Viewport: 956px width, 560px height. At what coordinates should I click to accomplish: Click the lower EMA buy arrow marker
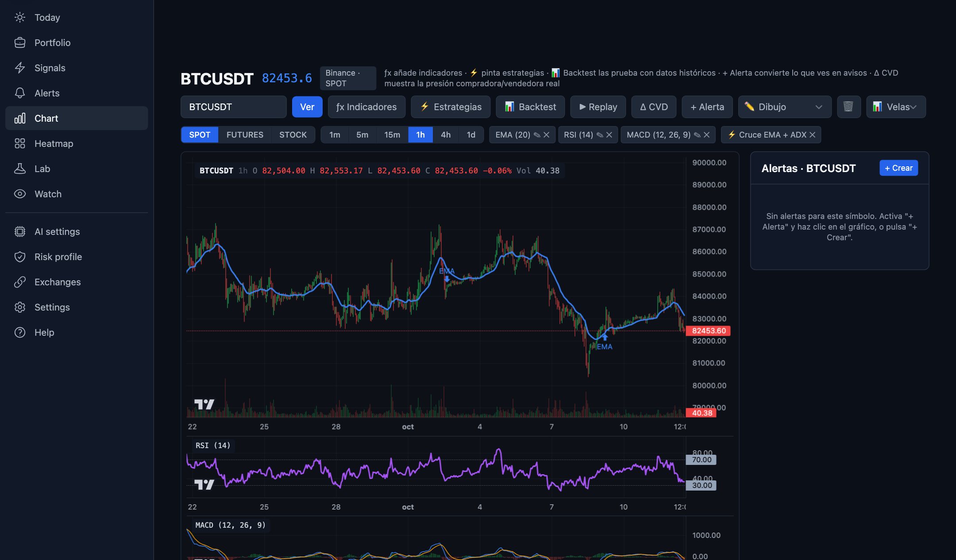coord(605,337)
